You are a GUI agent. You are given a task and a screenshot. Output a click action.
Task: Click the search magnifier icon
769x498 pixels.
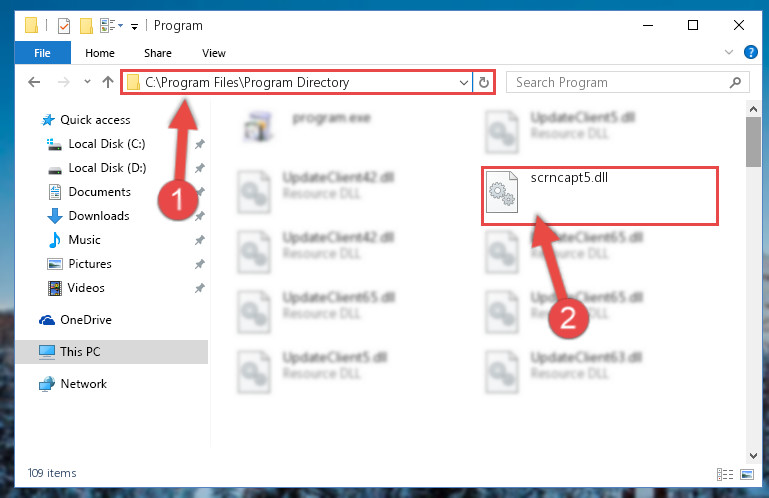pos(735,82)
